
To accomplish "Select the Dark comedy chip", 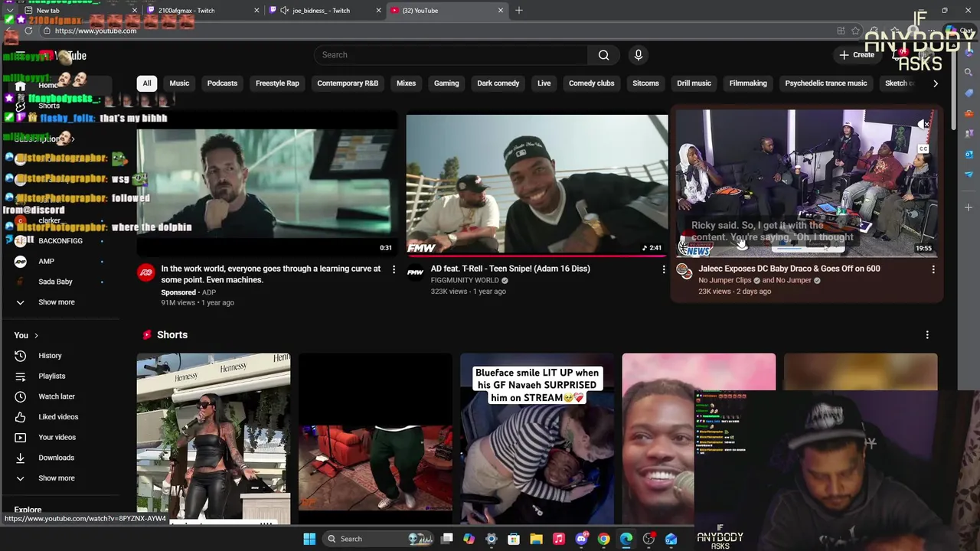I will (x=498, y=83).
